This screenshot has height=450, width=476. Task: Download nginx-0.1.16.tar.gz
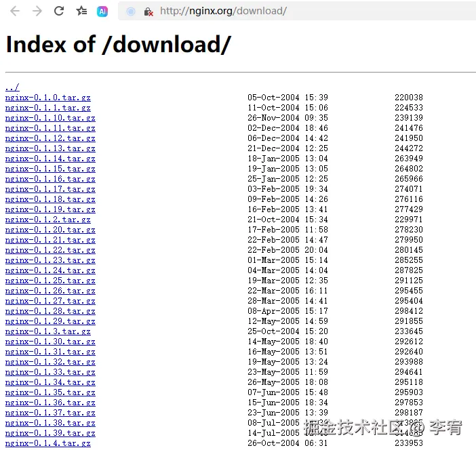click(50, 179)
